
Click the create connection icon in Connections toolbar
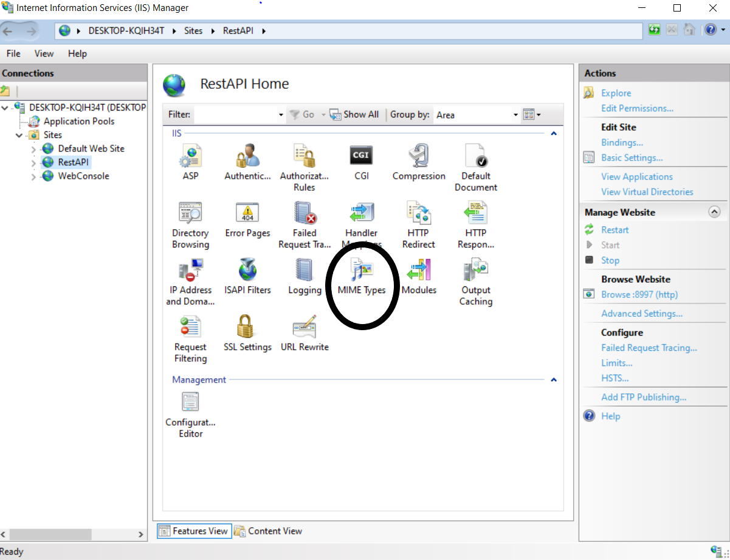(5, 91)
